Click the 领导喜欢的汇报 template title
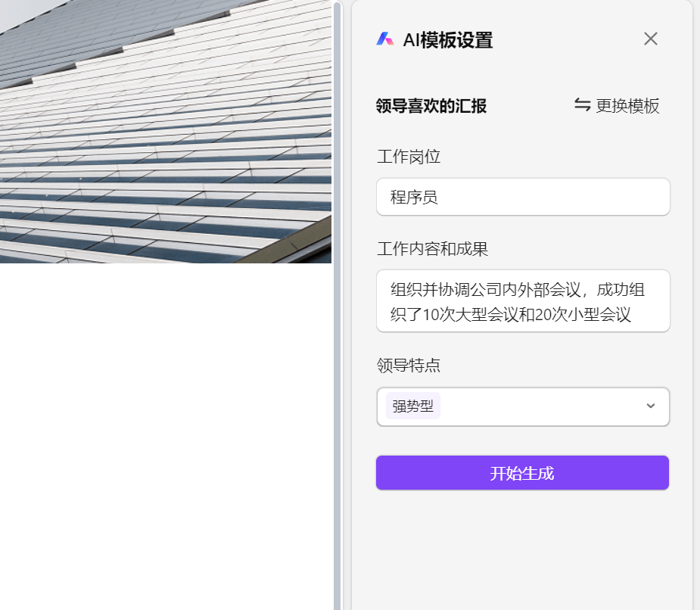The image size is (700, 610). click(431, 106)
